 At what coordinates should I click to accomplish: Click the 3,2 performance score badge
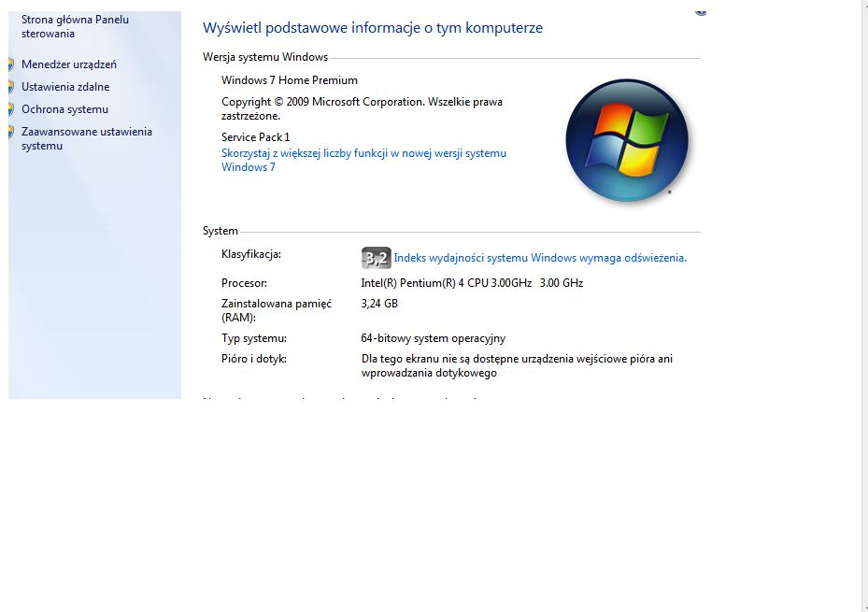[x=376, y=258]
